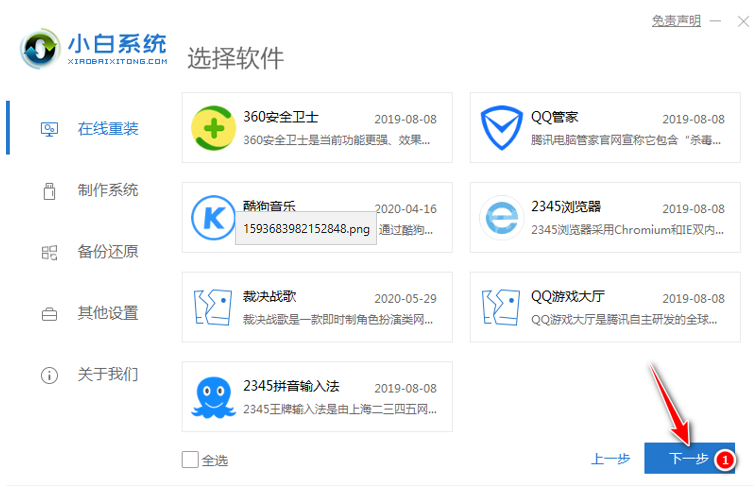The height and width of the screenshot is (489, 755).
Task: Click the Chromium和IE双内 description text
Action: (627, 230)
